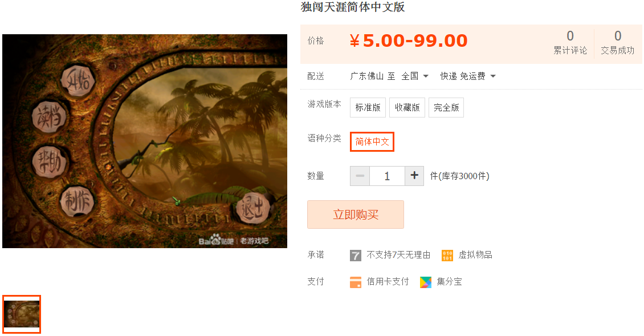
Task: Click the 信用卡支付 payment text
Action: (x=388, y=282)
